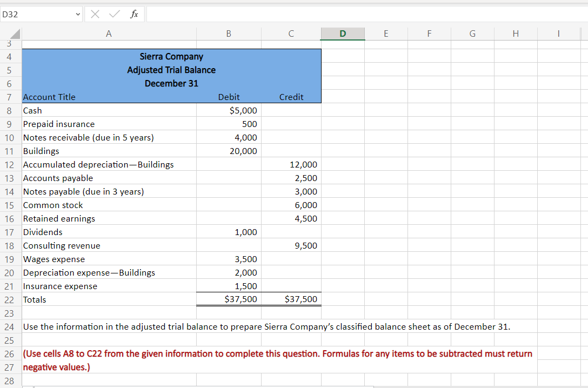Click the Totals credit $37,500 cell
Screen dimensions: 588x388
click(291, 299)
